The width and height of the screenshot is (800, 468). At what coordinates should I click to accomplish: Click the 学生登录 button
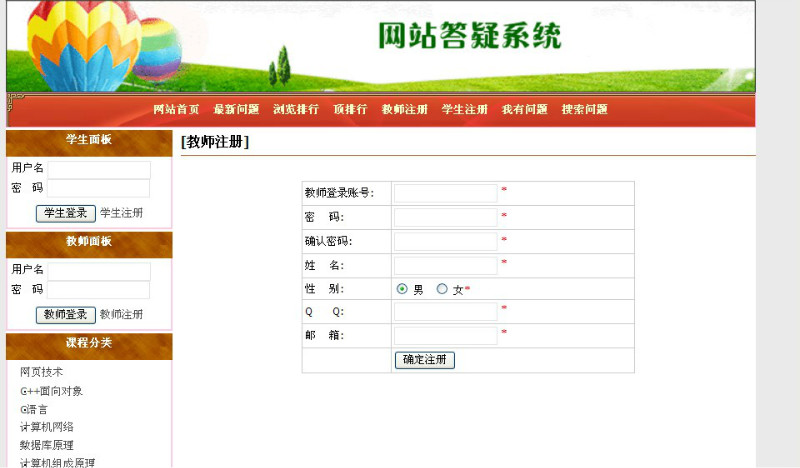pyautogui.click(x=66, y=213)
